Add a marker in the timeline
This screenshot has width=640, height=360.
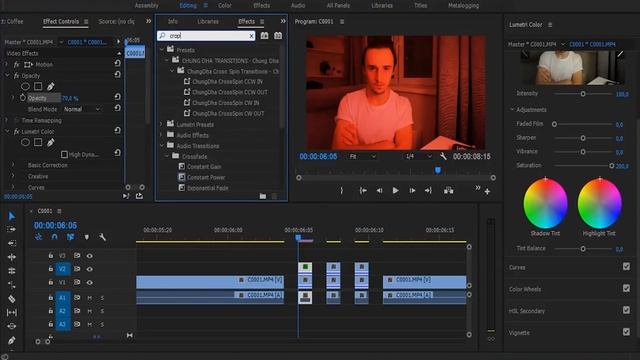click(87, 237)
